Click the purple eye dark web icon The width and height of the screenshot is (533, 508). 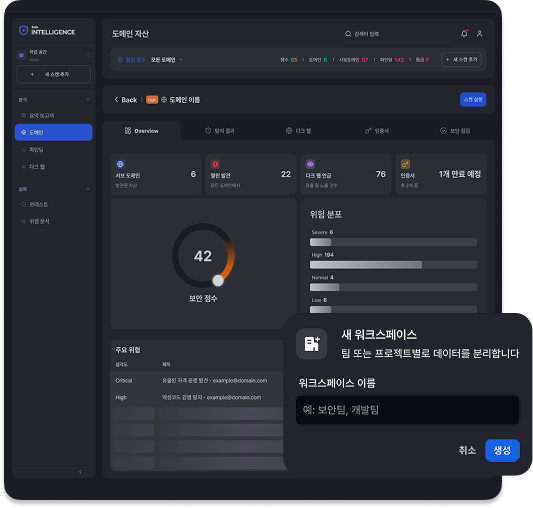point(310,164)
